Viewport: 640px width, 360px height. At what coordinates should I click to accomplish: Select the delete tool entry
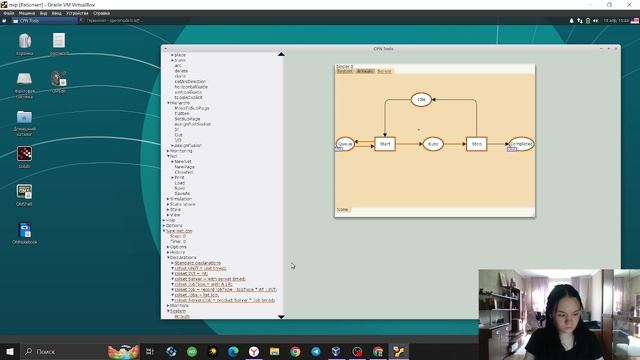click(x=181, y=71)
